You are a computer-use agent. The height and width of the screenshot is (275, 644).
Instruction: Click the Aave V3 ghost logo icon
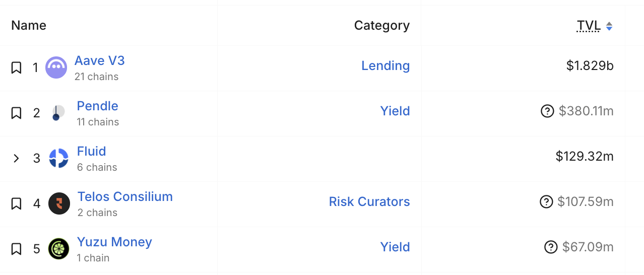pos(56,67)
